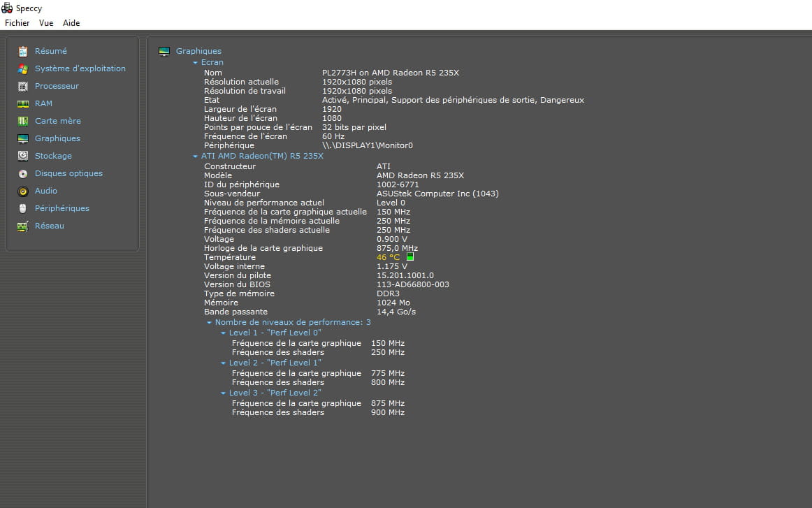Go to the Résumé section
Viewport: 812px width, 508px height.
[x=51, y=51]
